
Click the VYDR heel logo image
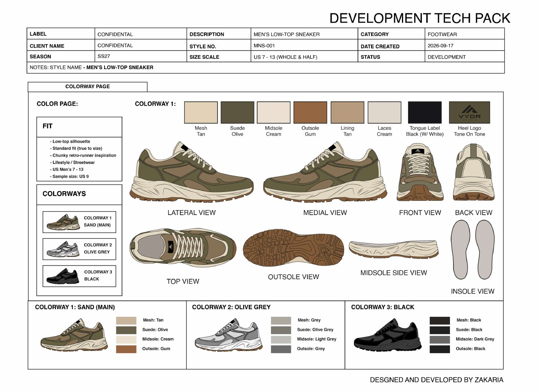[470, 112]
